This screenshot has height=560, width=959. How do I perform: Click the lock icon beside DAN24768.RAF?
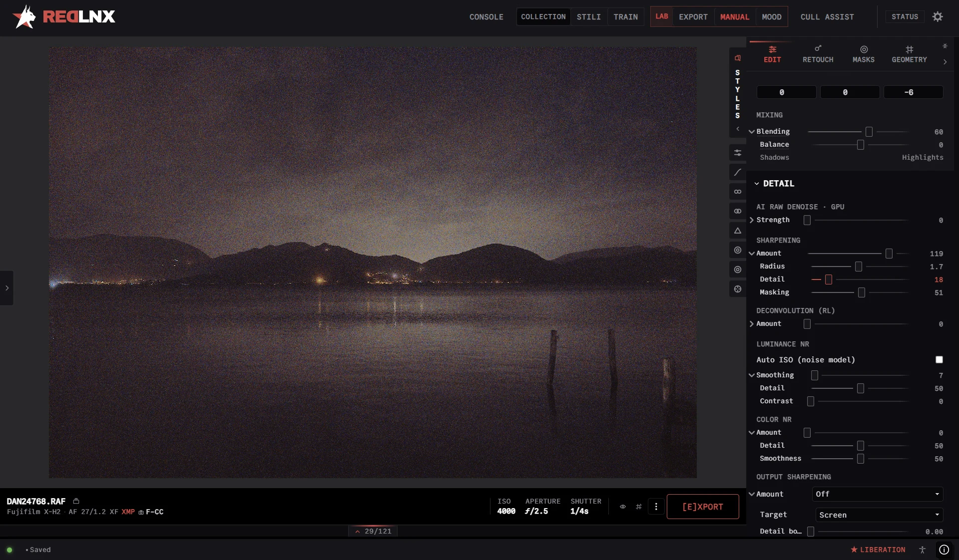coord(76,501)
